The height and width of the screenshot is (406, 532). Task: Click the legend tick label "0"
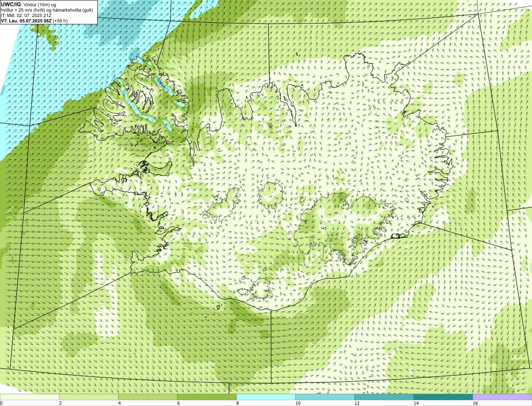1,403
